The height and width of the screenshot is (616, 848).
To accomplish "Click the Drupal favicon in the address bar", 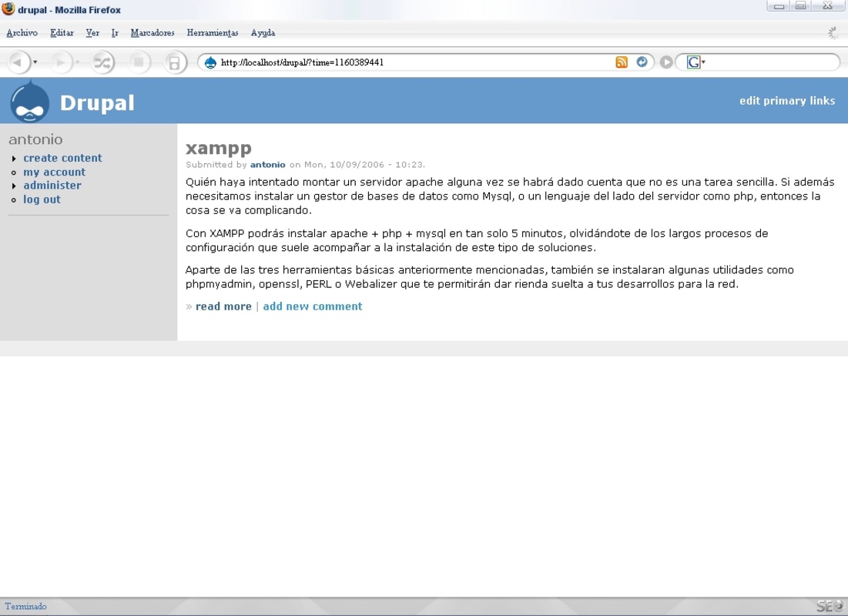I will (x=210, y=62).
